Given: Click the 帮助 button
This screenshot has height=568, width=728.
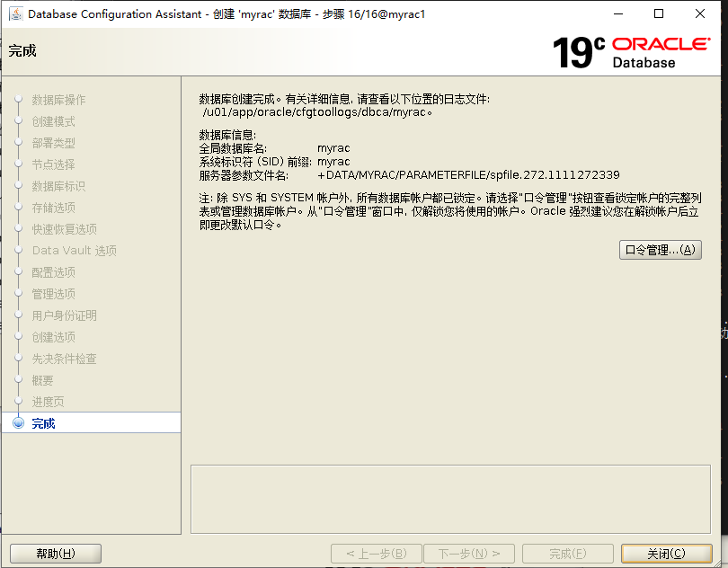Looking at the screenshot, I should 55,553.
